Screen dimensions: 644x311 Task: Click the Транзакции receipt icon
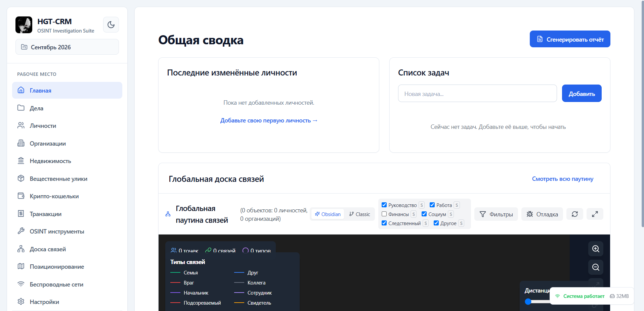(x=21, y=214)
